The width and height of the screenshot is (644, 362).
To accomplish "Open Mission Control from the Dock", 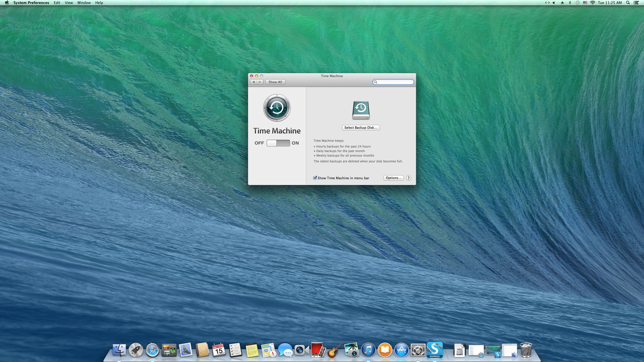I will [169, 350].
